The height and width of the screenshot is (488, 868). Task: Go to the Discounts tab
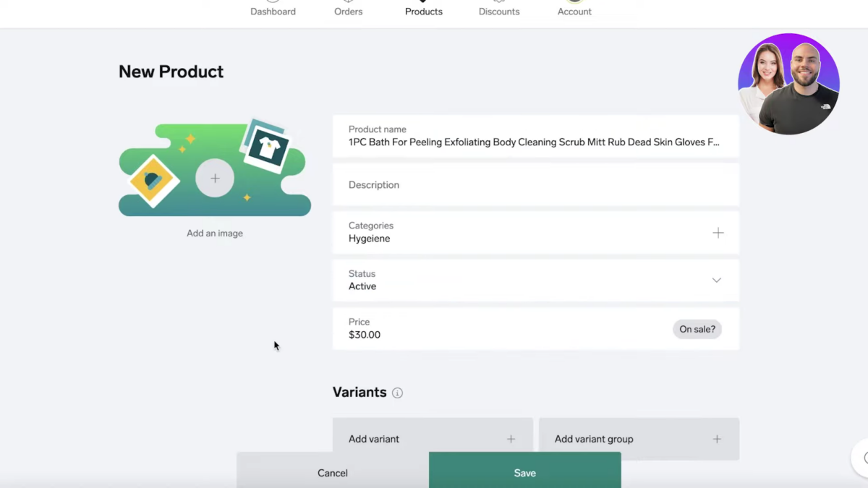pos(499,11)
